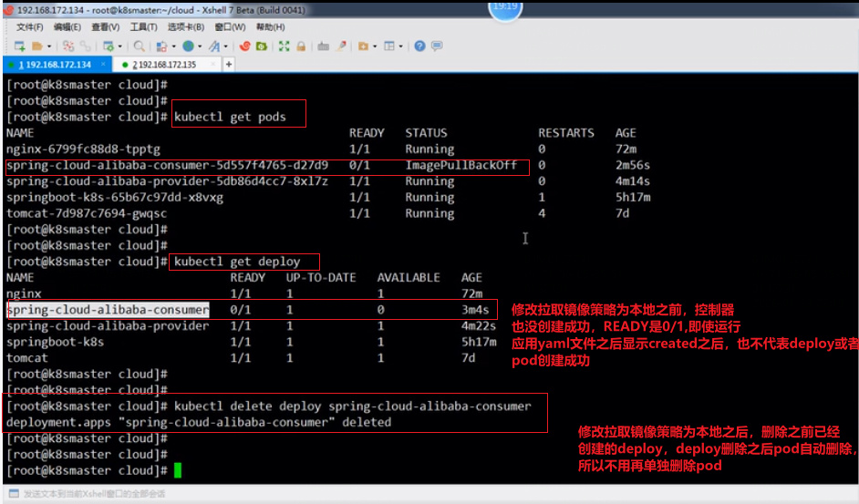Click the color scheme toolbar icon
This screenshot has height=504, width=859.
(x=161, y=46)
